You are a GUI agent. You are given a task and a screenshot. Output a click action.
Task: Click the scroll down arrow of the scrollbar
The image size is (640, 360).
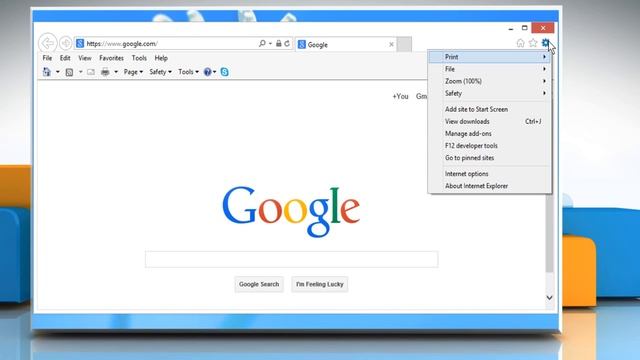pos(549,298)
